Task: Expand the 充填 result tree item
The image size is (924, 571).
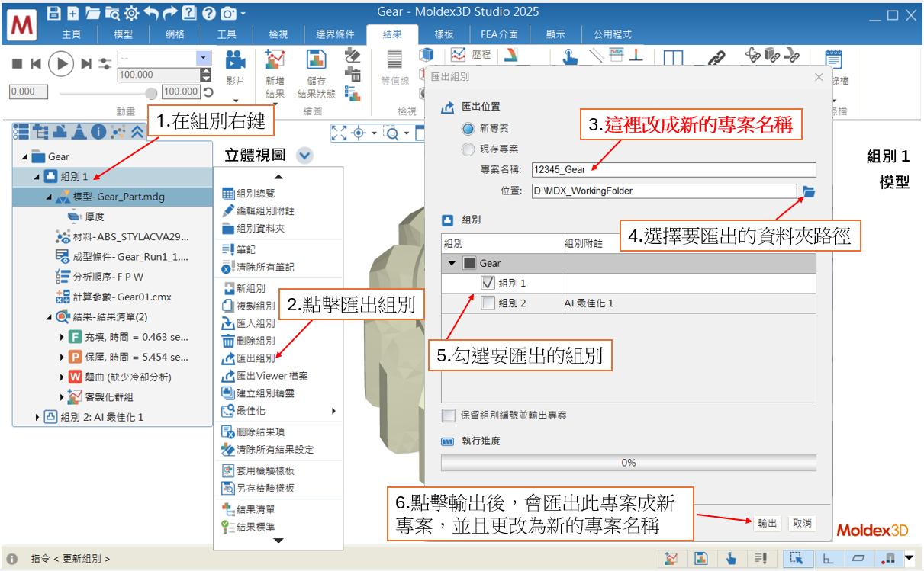Action: coord(62,337)
